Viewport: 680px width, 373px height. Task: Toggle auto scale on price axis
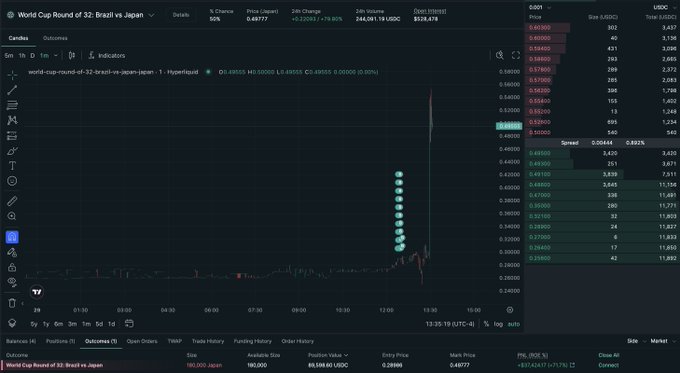[x=513, y=324]
